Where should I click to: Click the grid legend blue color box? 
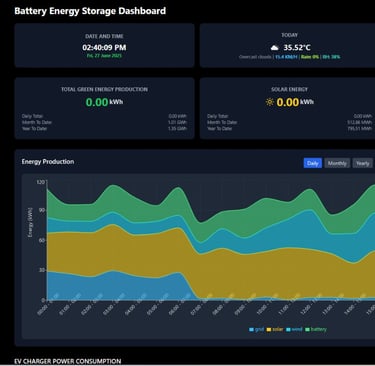[251, 330]
